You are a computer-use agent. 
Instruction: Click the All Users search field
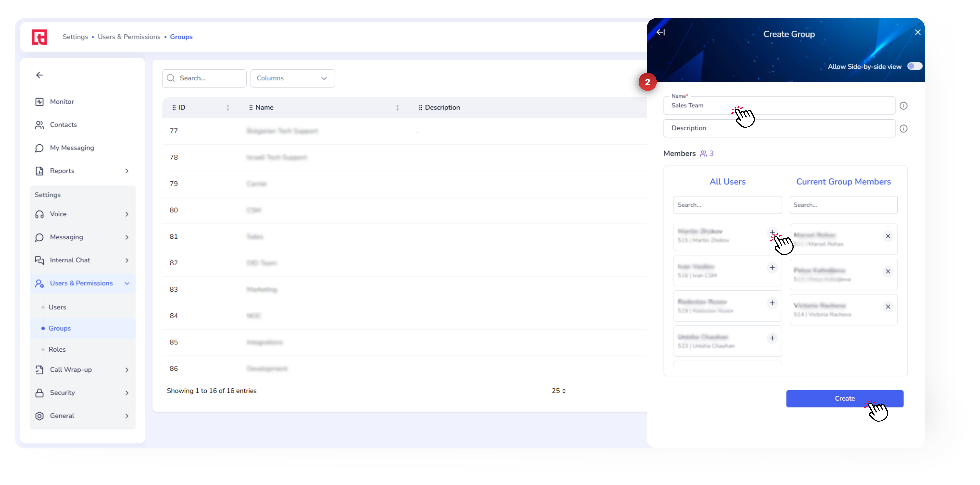727,205
